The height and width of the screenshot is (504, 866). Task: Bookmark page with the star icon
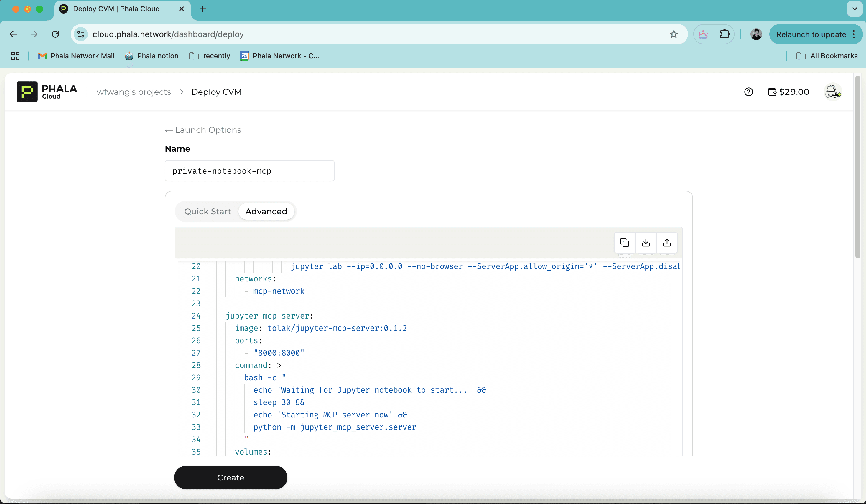(673, 34)
